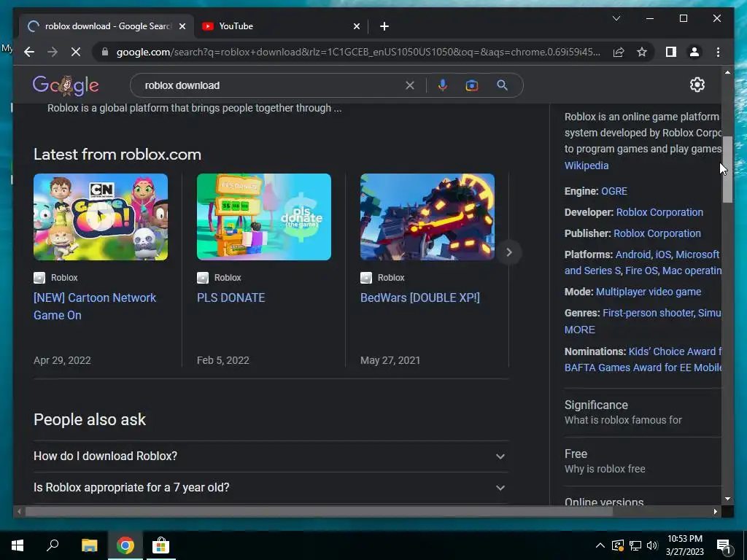Click the address bar URL

point(358,52)
